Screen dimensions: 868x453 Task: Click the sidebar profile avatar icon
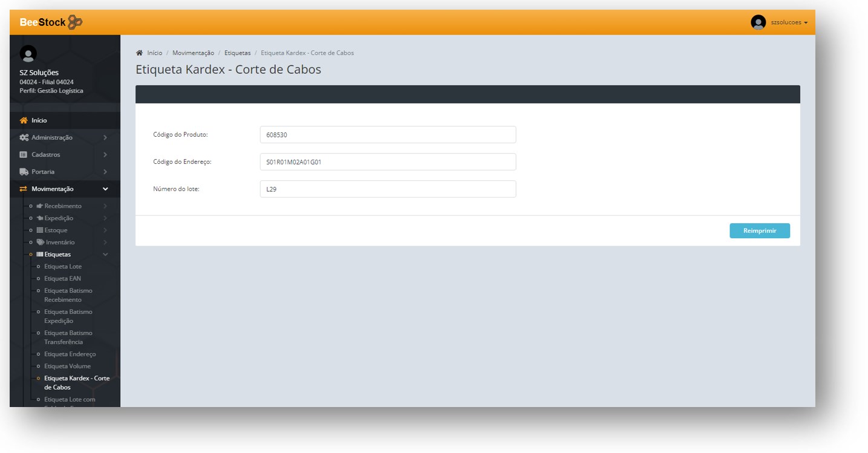(x=28, y=54)
